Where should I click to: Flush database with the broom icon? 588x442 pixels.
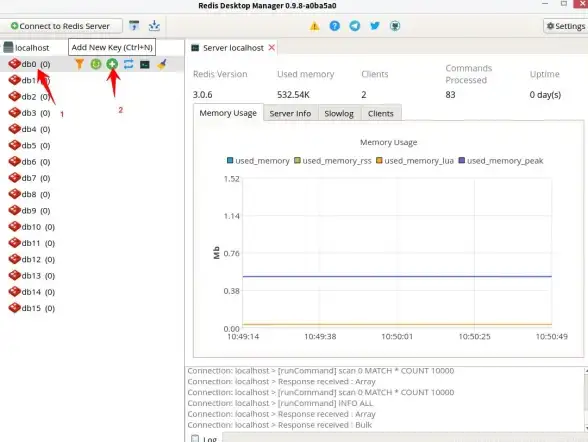(162, 64)
